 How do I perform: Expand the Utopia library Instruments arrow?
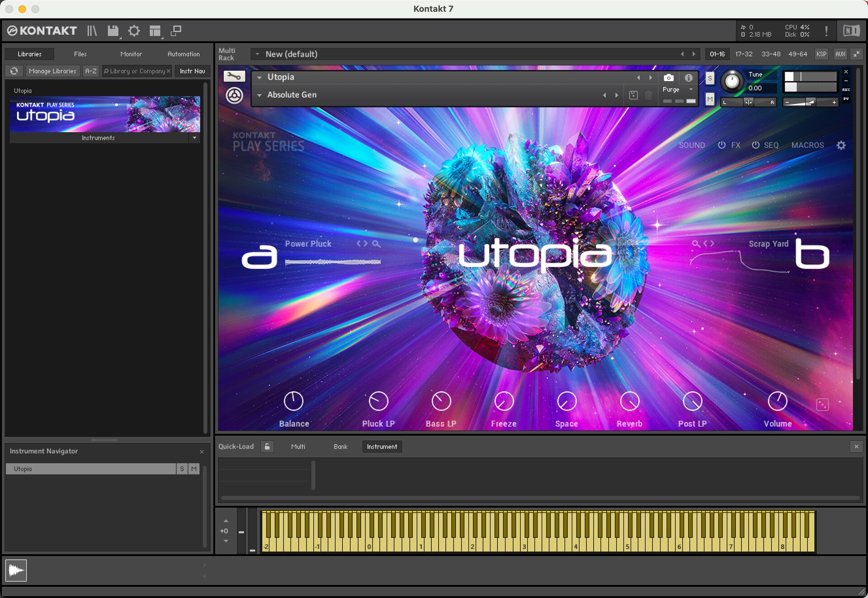(194, 138)
